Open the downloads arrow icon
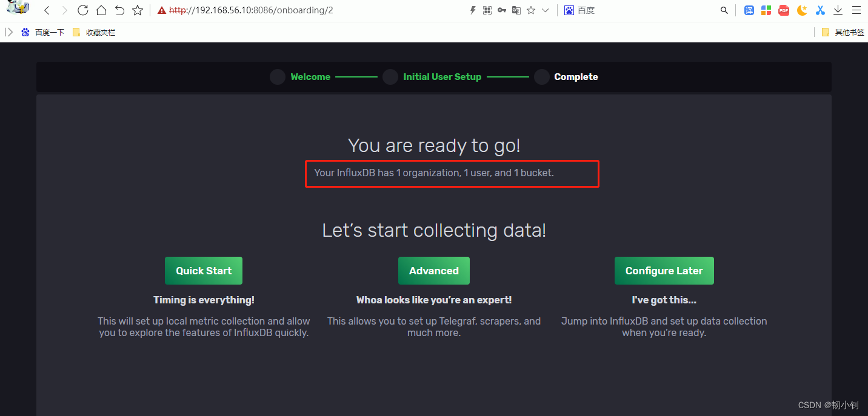Image resolution: width=868 pixels, height=416 pixels. click(838, 10)
